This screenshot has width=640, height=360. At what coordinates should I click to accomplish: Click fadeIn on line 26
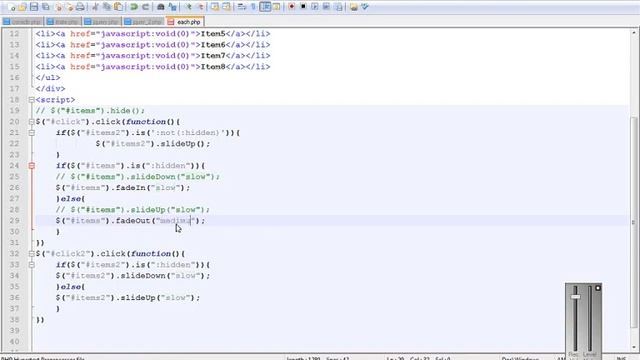131,188
